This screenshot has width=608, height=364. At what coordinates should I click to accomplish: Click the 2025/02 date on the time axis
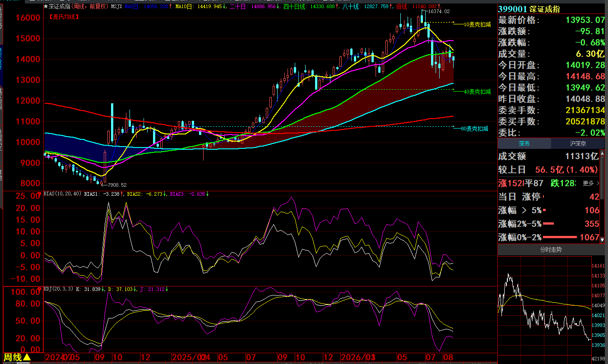click(190, 358)
